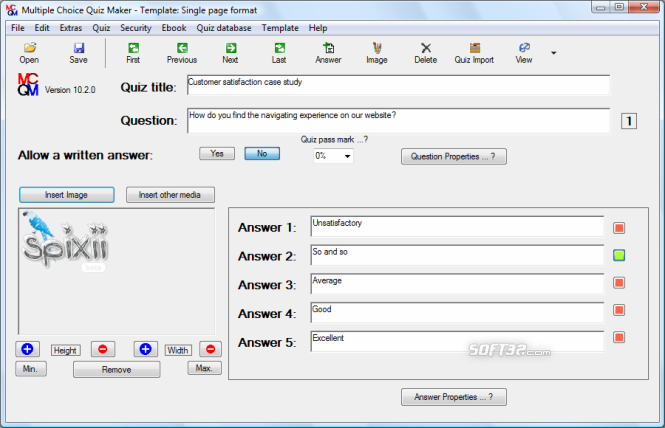Open the File menu
This screenshot has width=665, height=428.
(18, 28)
